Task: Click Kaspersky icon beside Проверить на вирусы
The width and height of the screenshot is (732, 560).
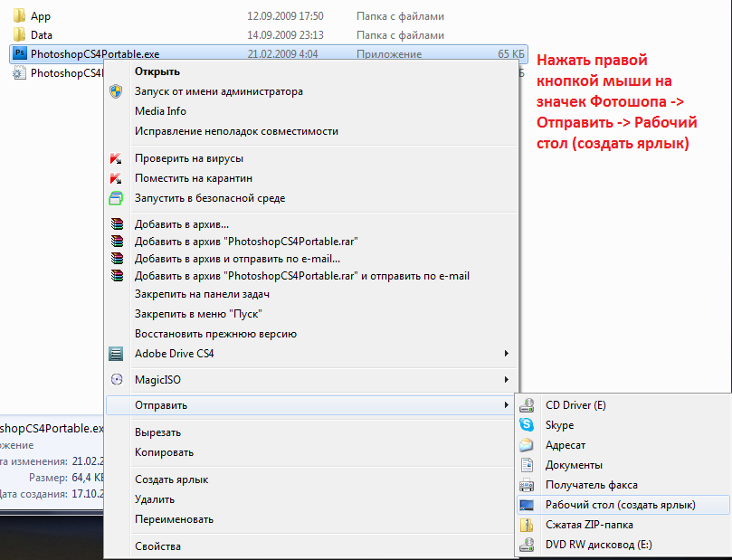Action: 116,158
